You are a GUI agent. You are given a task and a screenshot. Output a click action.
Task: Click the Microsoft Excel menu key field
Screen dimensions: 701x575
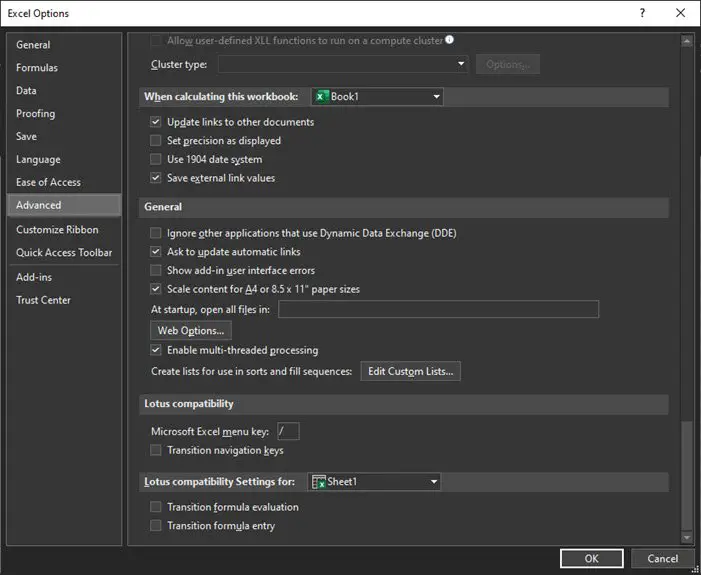tap(288, 431)
